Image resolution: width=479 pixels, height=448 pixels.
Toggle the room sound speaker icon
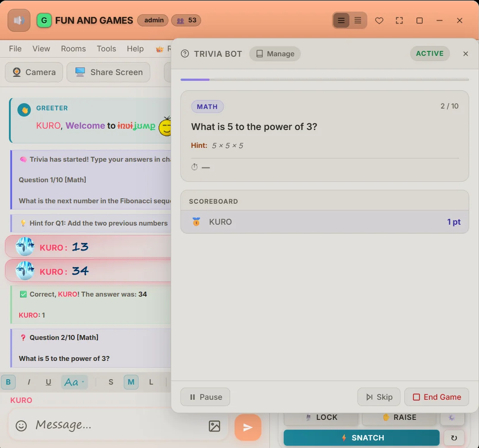[19, 21]
